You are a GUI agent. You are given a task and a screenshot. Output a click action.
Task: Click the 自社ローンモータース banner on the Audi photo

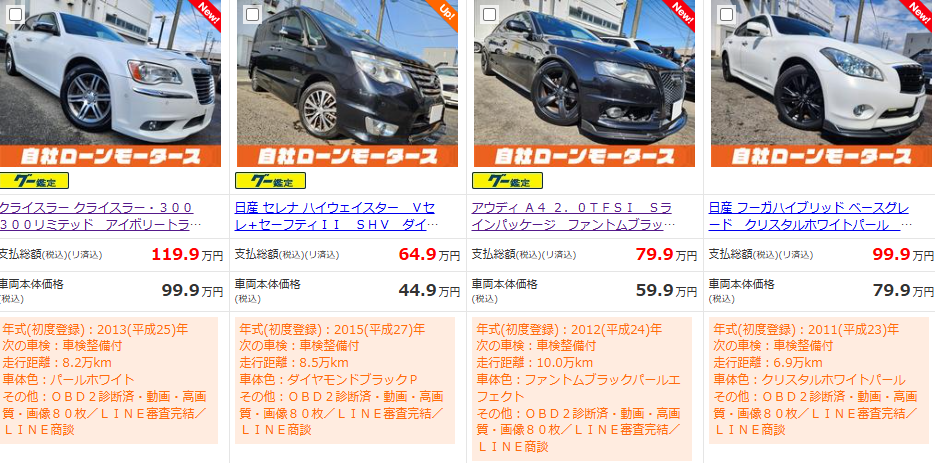point(584,156)
